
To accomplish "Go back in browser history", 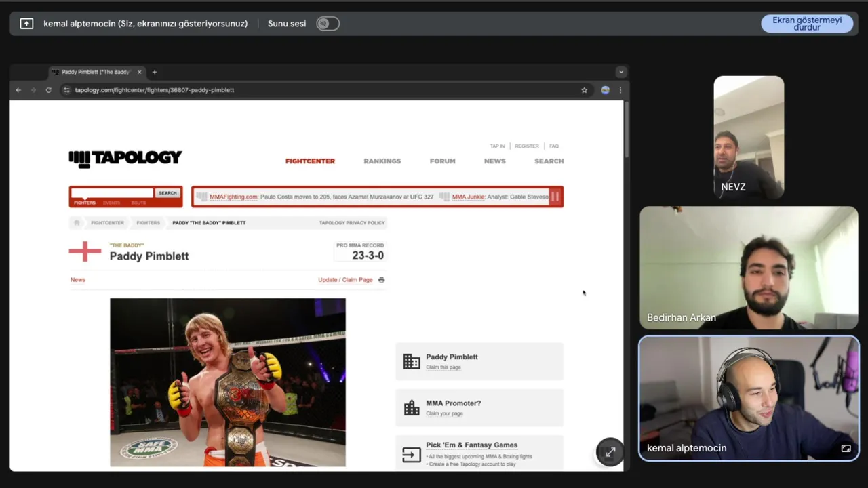I will coord(18,90).
